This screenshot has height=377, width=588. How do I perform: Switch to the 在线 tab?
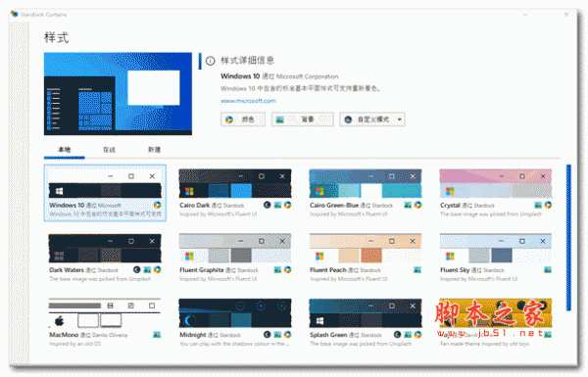[109, 150]
